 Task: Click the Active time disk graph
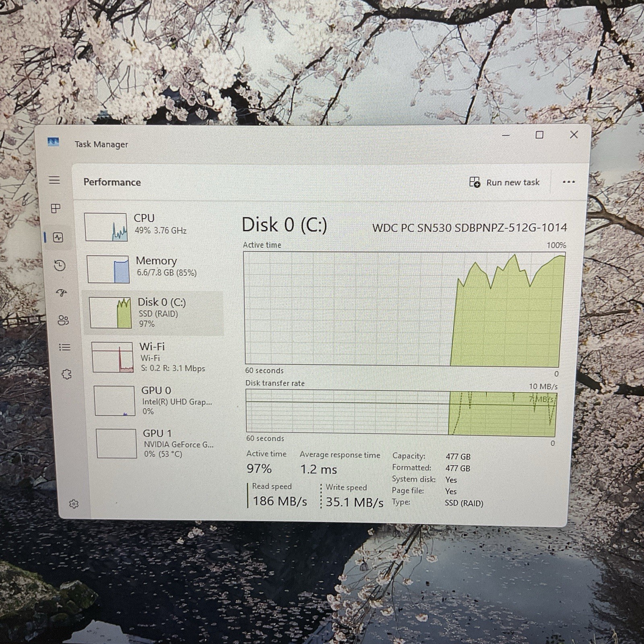pyautogui.click(x=405, y=309)
